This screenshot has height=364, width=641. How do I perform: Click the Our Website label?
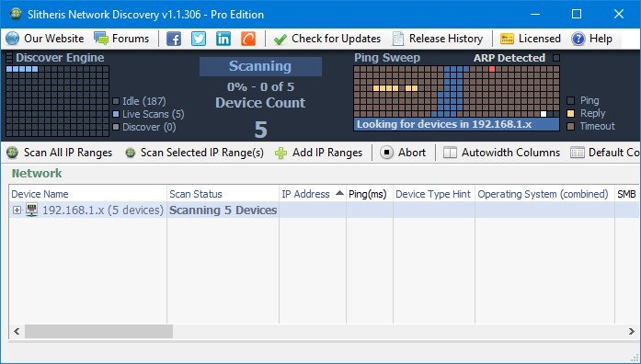(54, 39)
